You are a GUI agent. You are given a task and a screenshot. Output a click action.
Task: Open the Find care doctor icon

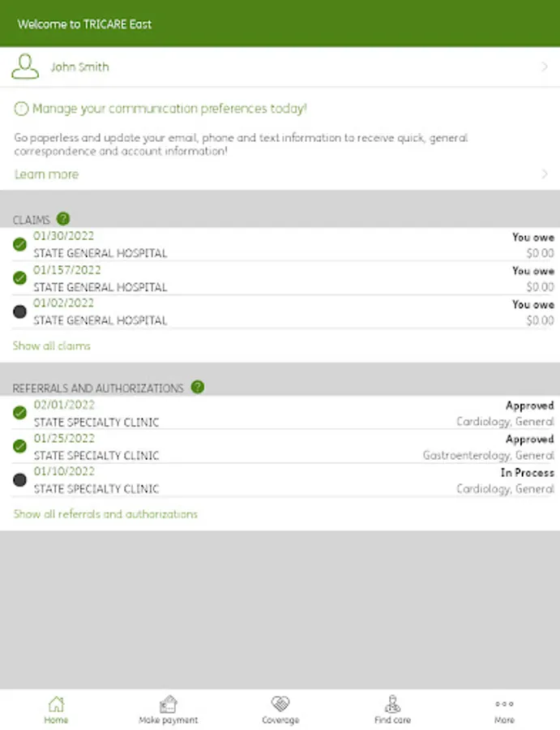pyautogui.click(x=392, y=703)
